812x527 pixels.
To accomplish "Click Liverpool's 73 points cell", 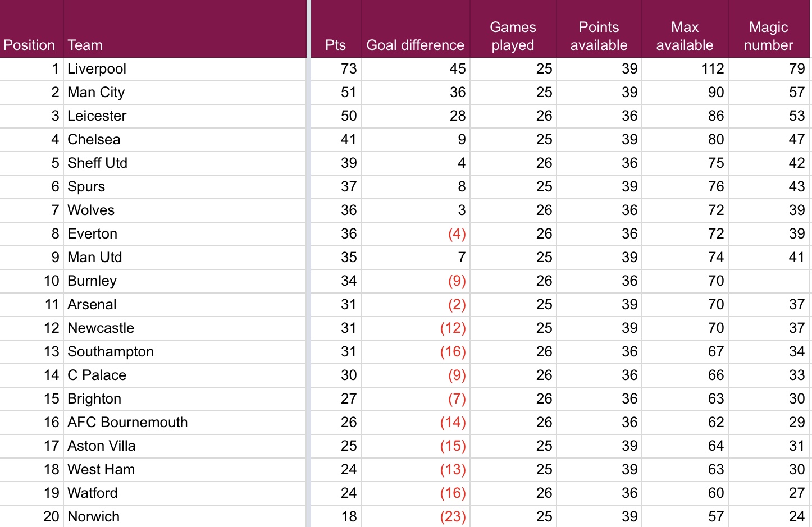I will pos(336,69).
